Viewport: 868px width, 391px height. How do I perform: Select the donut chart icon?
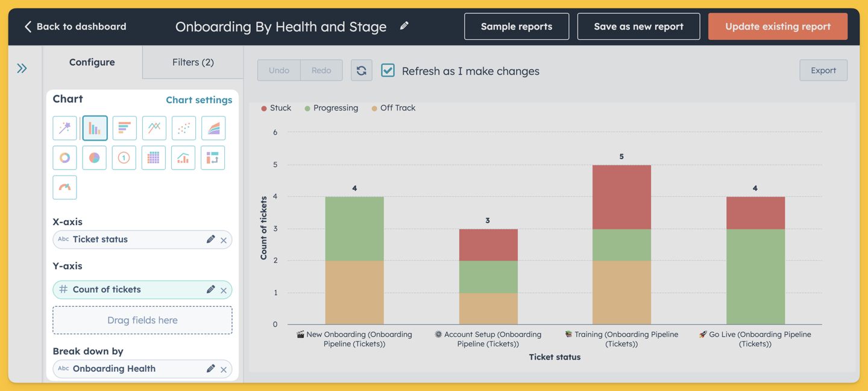(64, 157)
